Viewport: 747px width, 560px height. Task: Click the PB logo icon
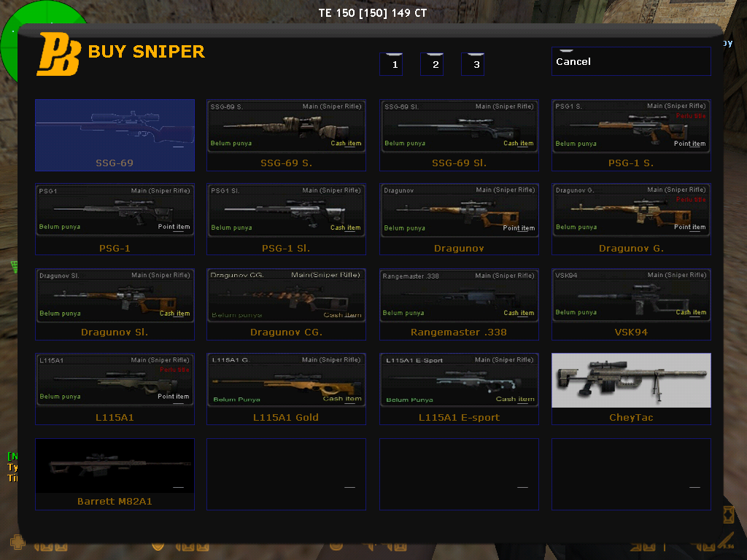tap(58, 54)
